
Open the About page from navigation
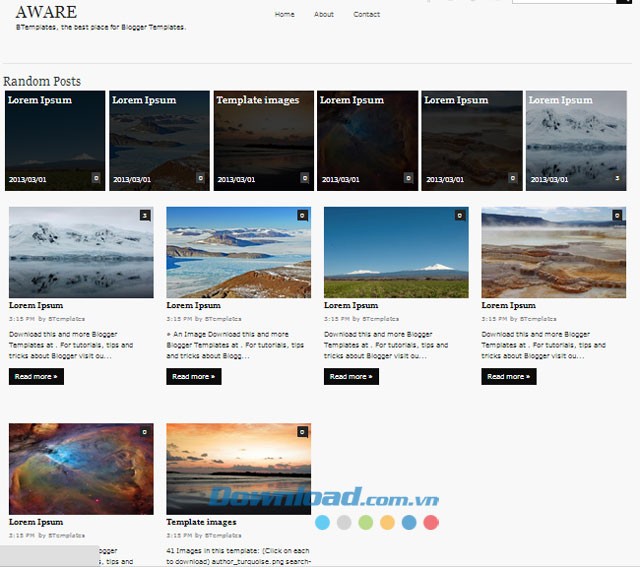pos(324,15)
